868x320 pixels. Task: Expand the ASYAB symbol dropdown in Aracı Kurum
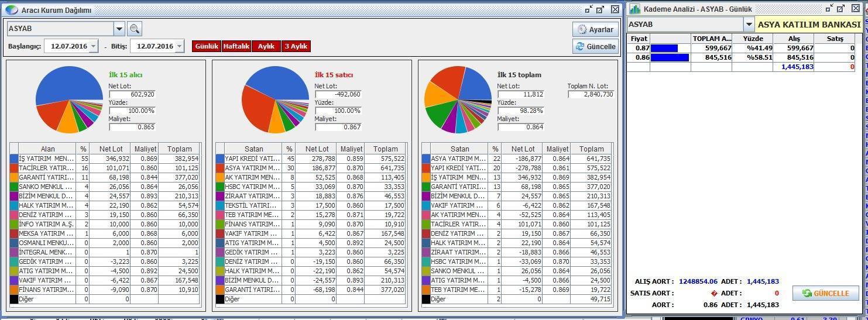point(119,29)
